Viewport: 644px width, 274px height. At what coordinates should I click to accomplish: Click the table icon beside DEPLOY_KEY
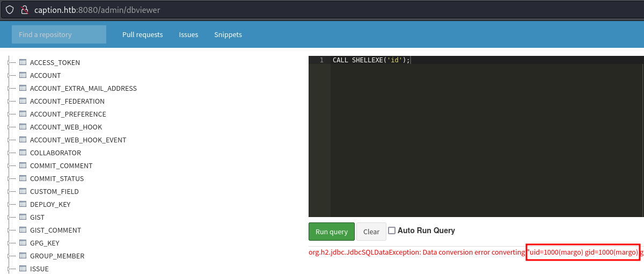point(23,204)
